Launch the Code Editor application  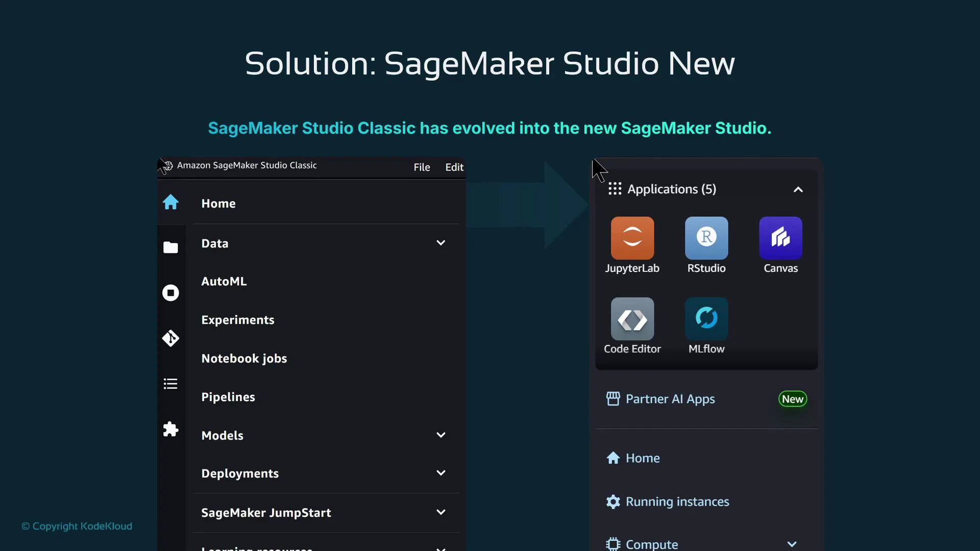[x=631, y=319]
